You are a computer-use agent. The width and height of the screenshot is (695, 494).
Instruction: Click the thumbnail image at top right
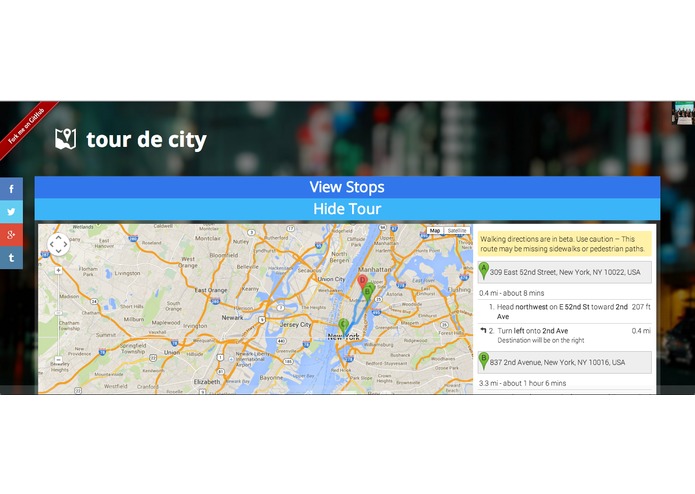683,113
